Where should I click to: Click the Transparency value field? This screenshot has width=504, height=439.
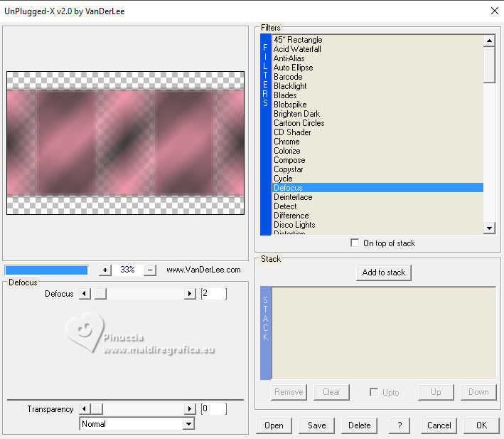[214, 409]
